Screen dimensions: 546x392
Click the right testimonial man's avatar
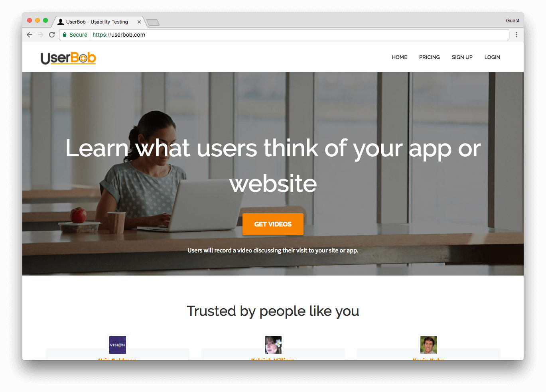click(429, 345)
